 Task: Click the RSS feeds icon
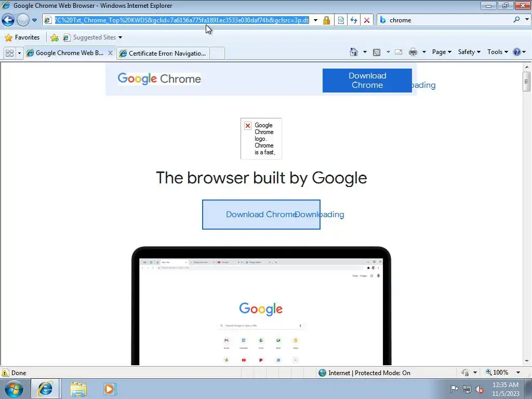pos(377,52)
